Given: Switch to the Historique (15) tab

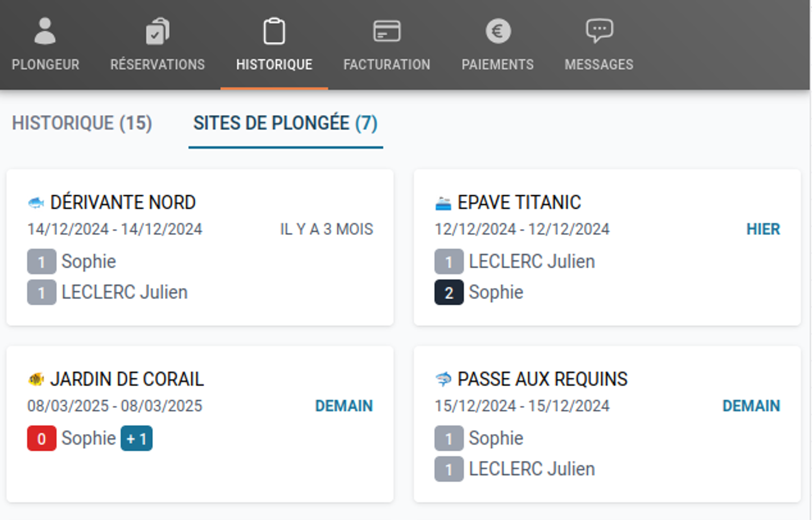Looking at the screenshot, I should pos(82,123).
